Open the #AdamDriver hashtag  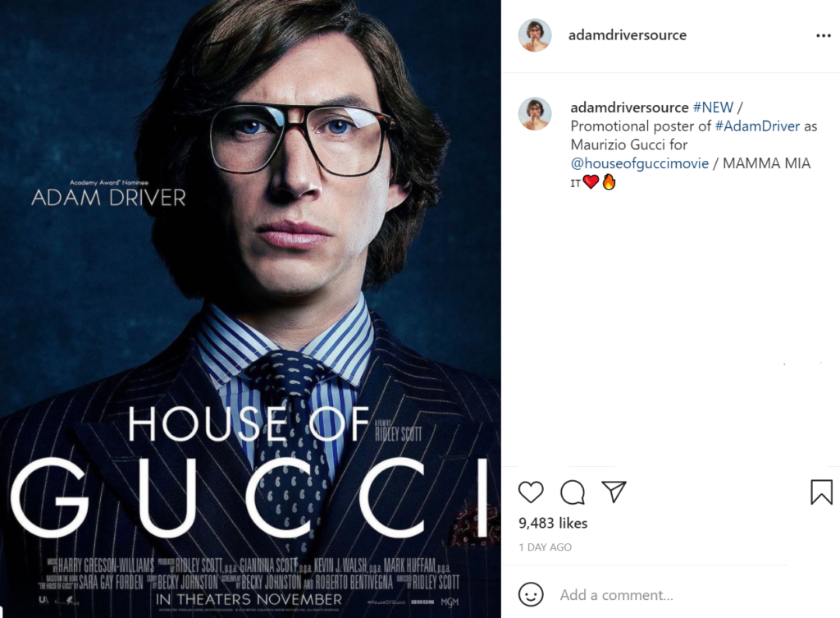[x=757, y=126]
